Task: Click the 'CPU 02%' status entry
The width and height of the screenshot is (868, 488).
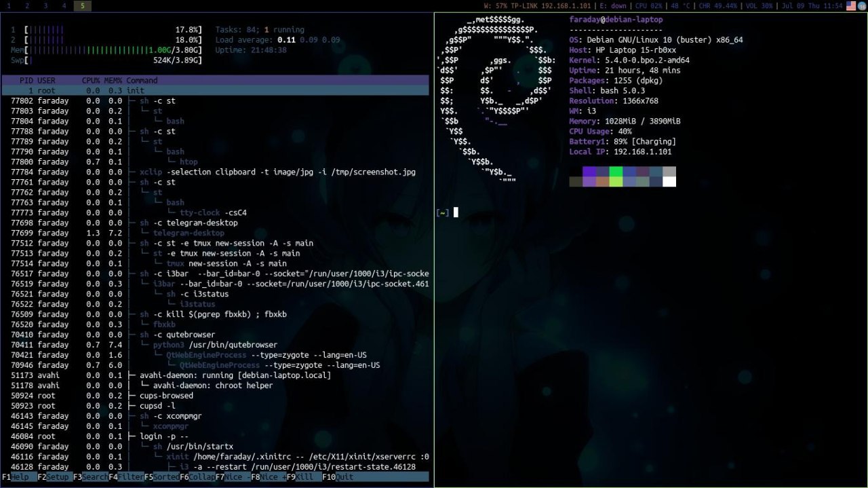Action: coord(649,5)
